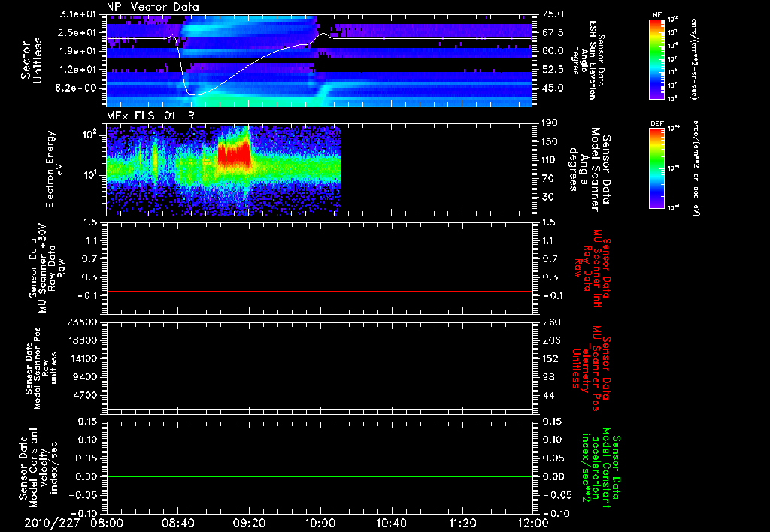Click the "9400" scanner position tick
The height and width of the screenshot is (532, 770).
tap(86, 377)
